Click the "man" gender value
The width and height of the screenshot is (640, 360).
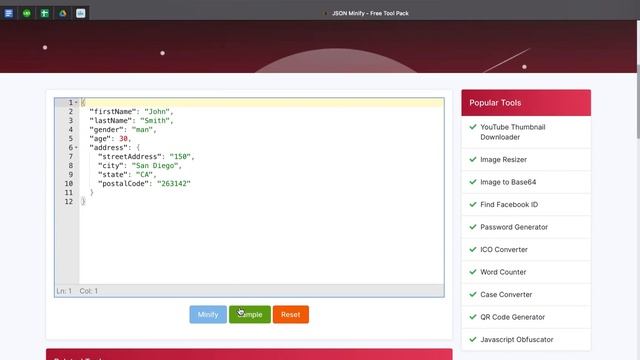click(142, 129)
